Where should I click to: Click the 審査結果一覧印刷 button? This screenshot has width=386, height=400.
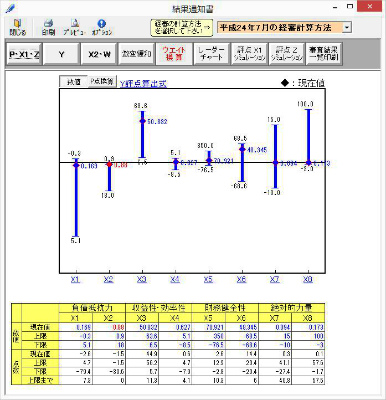tap(324, 54)
